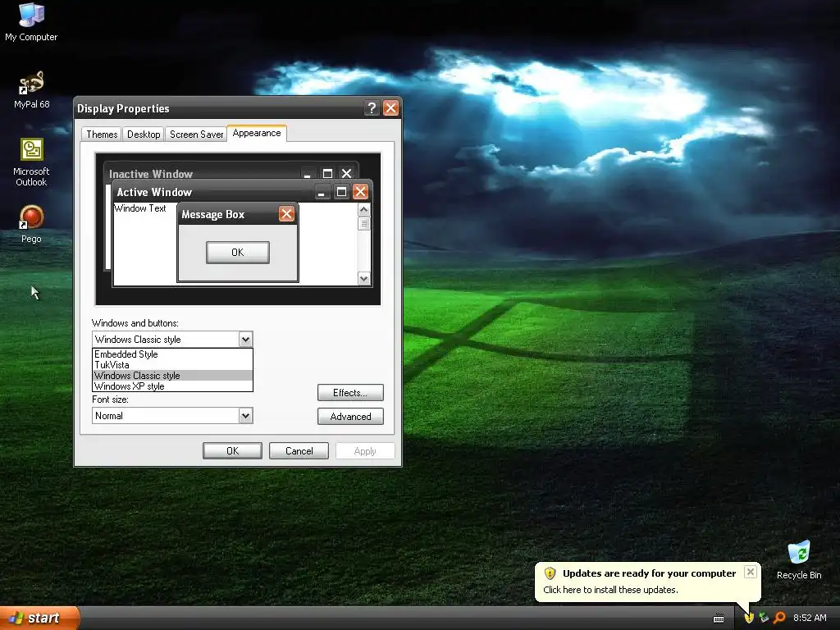
Task: Click the preview Inactive Window close icon
Action: (347, 173)
